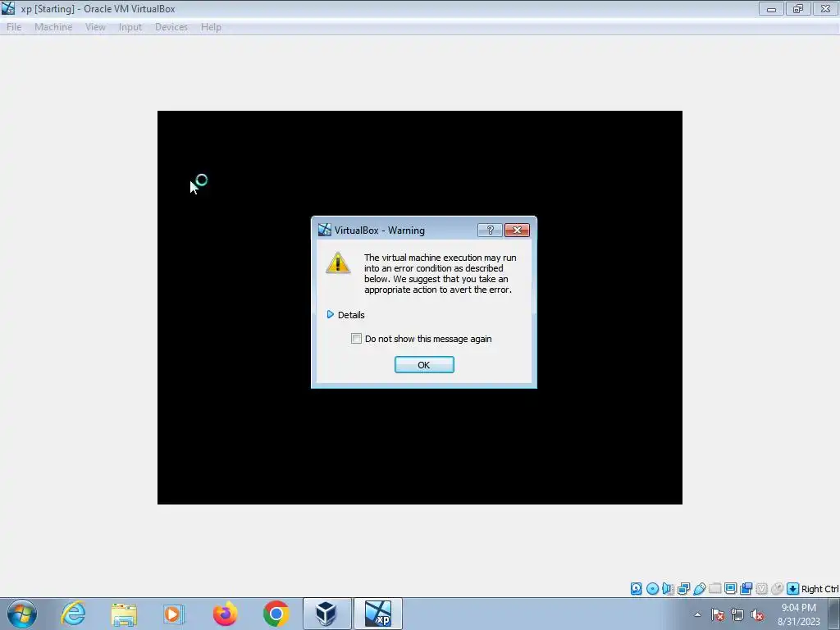Click the Right Ctrl host key label
The width and height of the screenshot is (840, 630).
pyautogui.click(x=819, y=589)
